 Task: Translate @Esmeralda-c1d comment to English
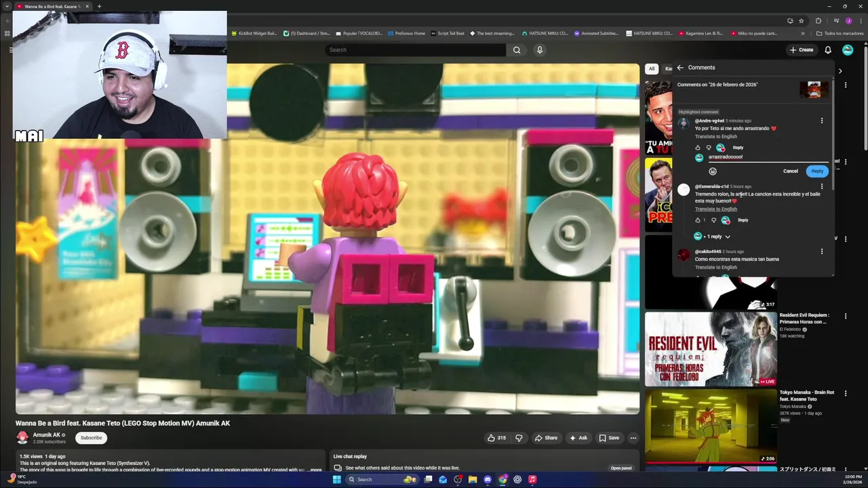[x=715, y=209]
